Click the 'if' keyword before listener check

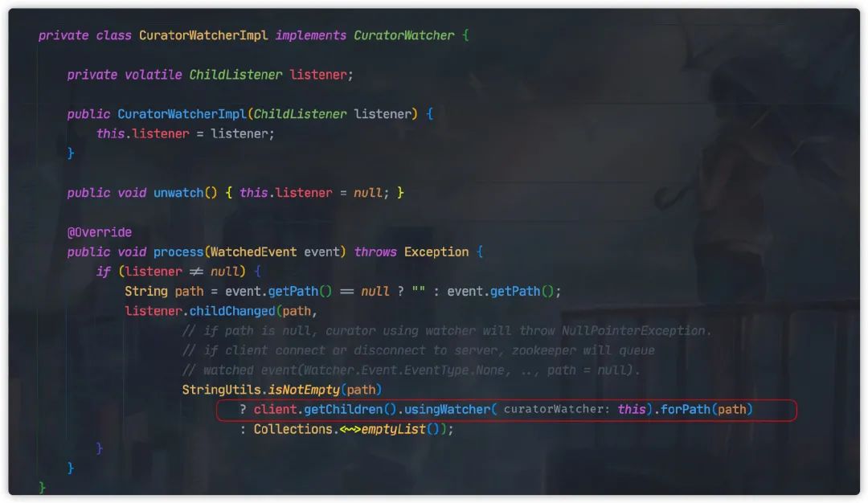pyautogui.click(x=104, y=272)
